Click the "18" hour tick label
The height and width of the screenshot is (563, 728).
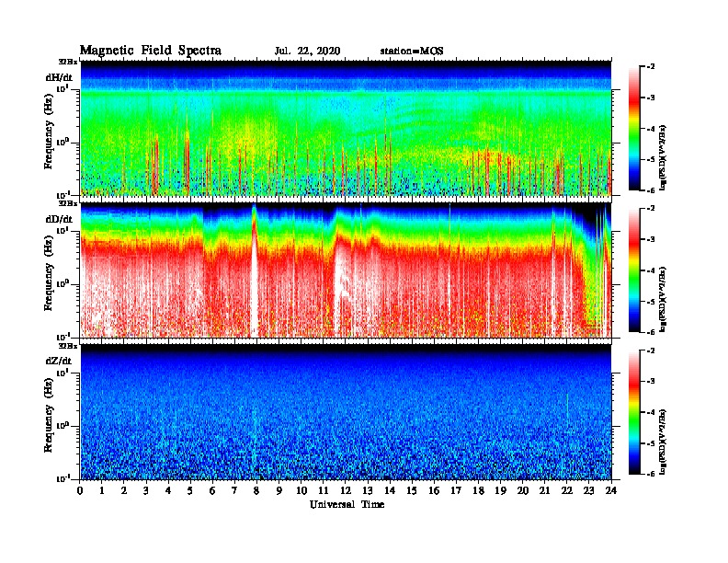click(x=479, y=491)
